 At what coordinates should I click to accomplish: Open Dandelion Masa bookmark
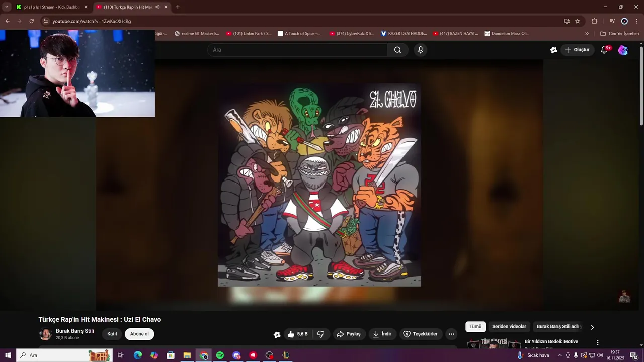point(507,34)
